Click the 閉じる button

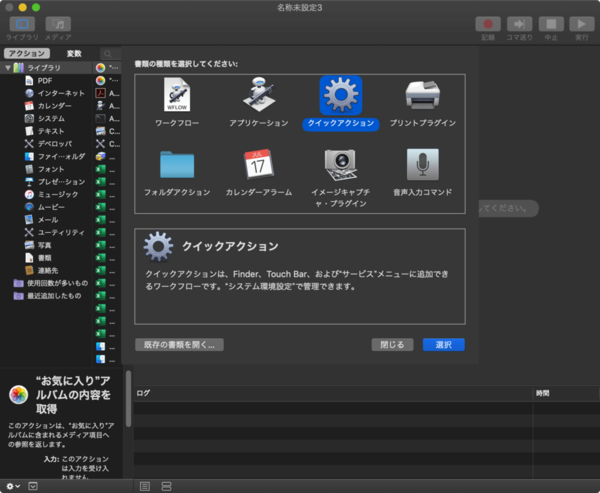pos(392,345)
